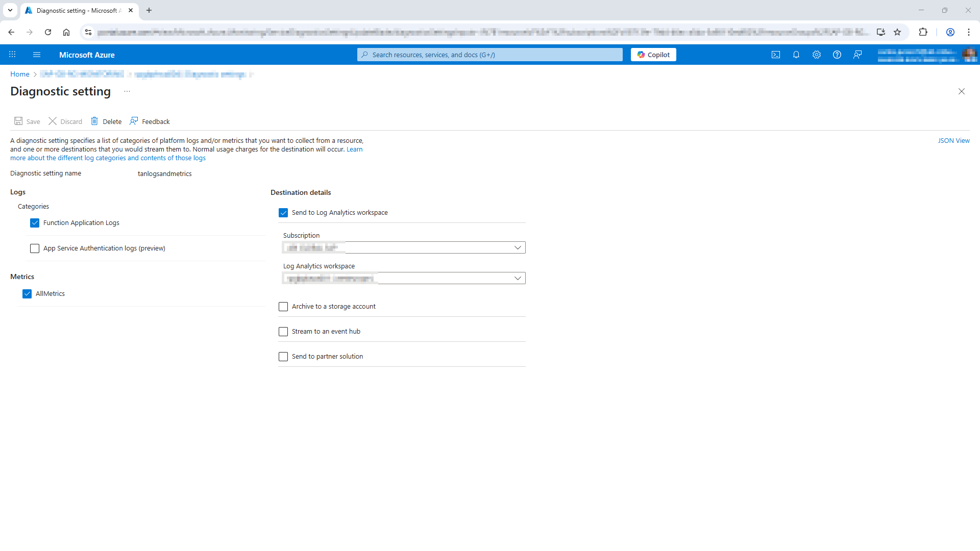This screenshot has height=551, width=980.
Task: Click the search resources input field
Action: click(x=490, y=55)
